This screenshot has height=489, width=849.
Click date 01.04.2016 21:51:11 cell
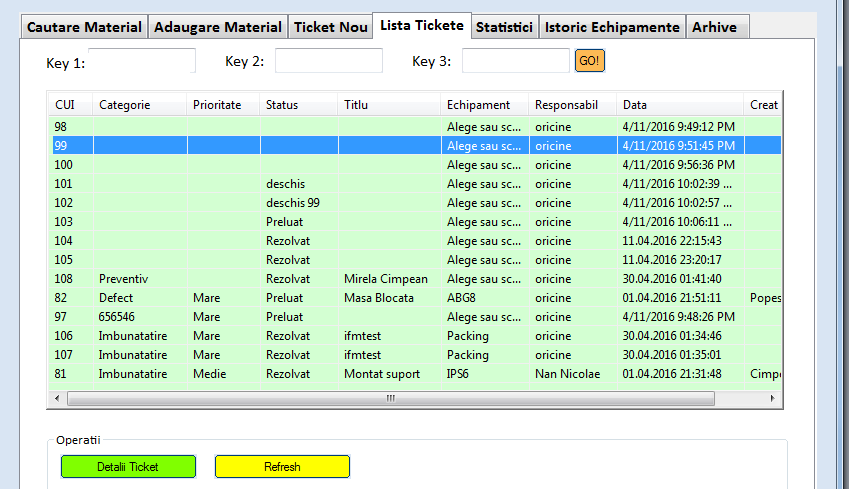[x=672, y=298]
